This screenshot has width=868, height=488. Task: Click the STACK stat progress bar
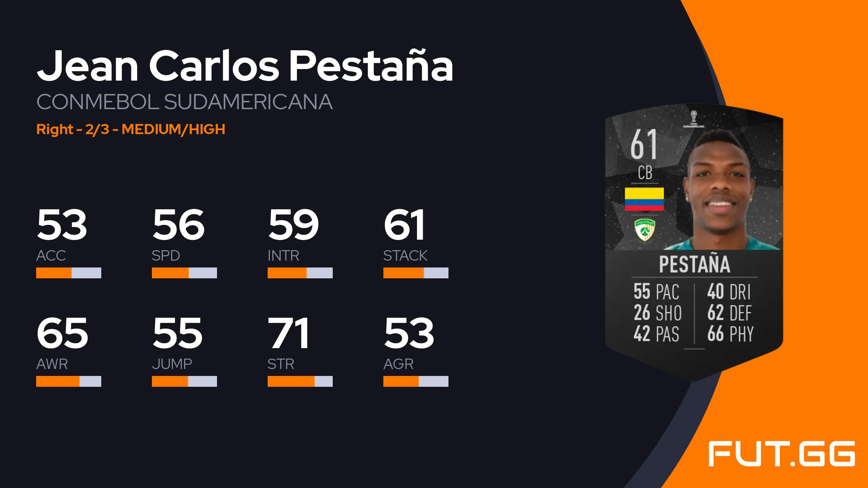(x=416, y=273)
